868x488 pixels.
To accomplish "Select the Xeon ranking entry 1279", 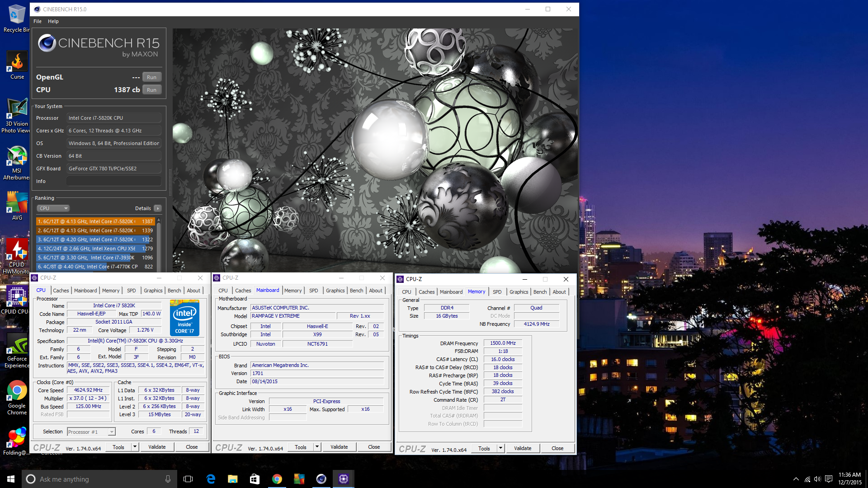I will [95, 249].
